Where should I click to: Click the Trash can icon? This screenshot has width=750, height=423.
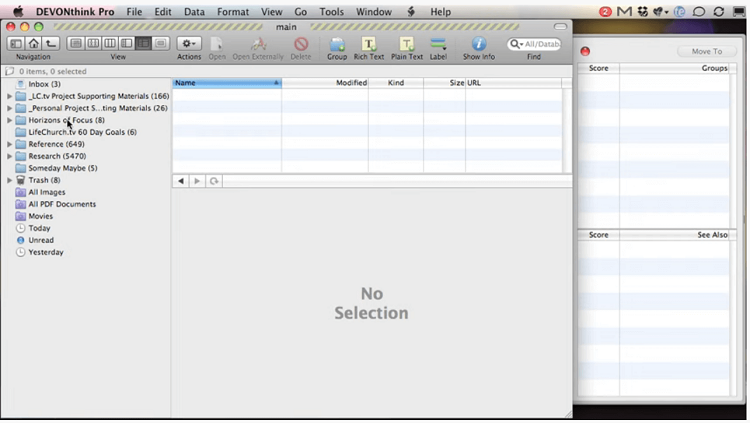pos(21,180)
